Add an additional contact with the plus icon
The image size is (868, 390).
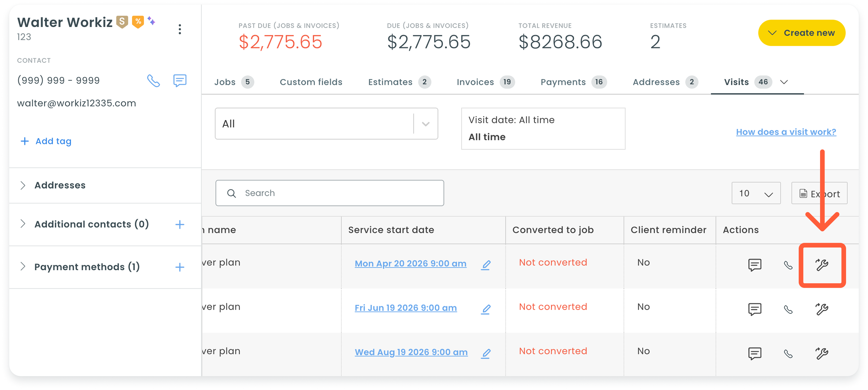(x=180, y=224)
